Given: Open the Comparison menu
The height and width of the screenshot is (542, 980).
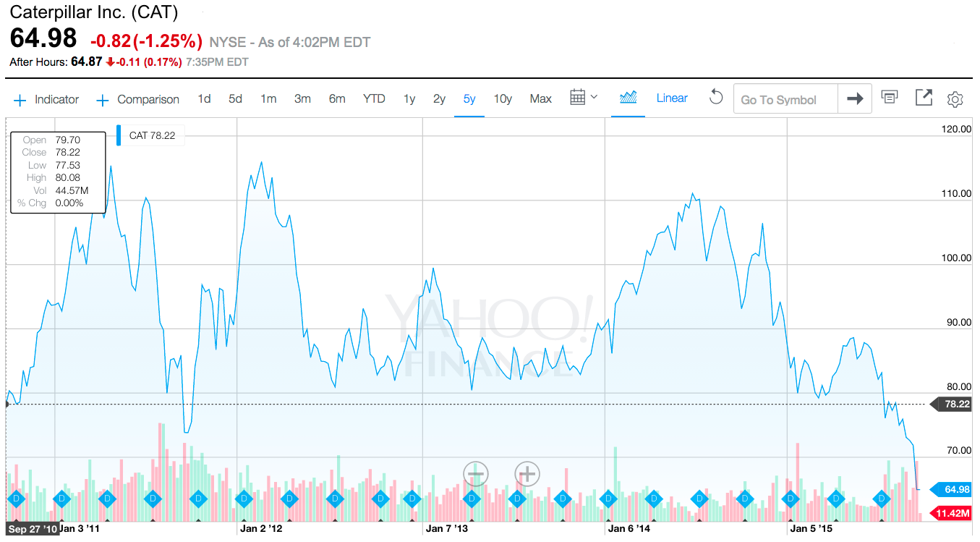Looking at the screenshot, I should (x=148, y=99).
